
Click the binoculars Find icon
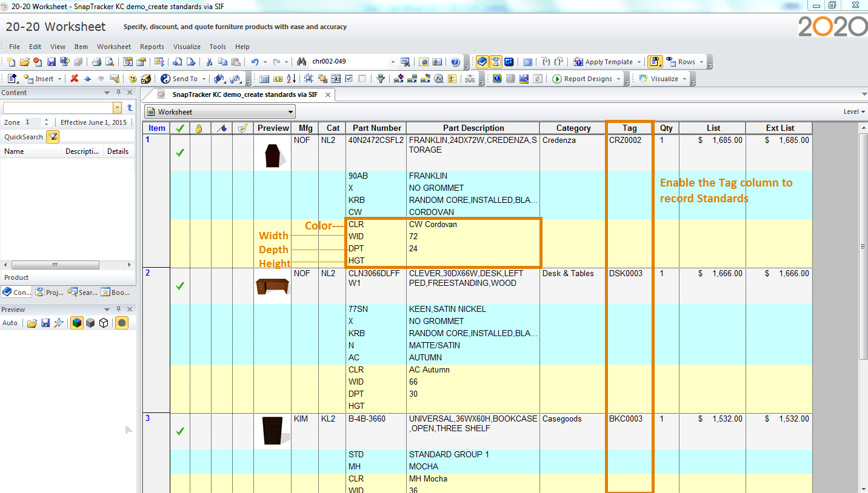(x=301, y=62)
